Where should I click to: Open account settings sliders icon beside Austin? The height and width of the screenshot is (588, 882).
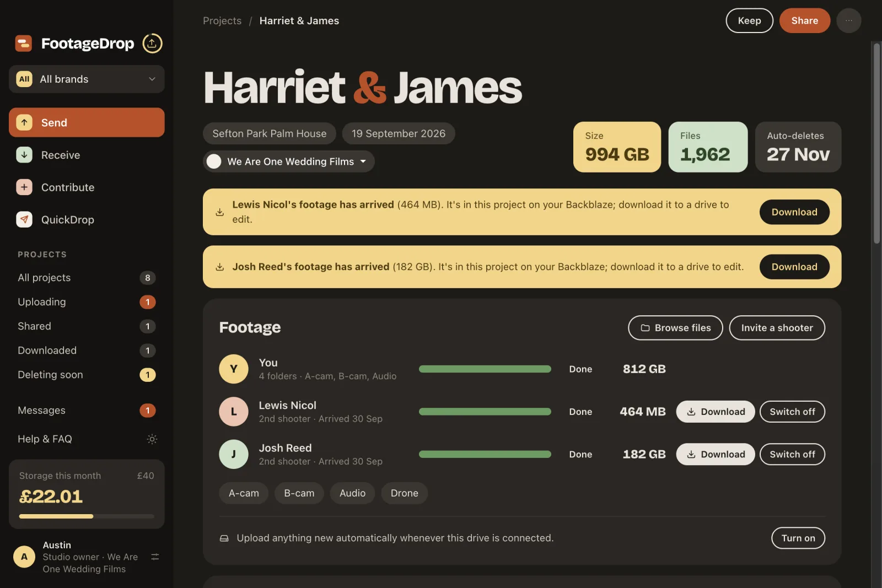click(155, 557)
